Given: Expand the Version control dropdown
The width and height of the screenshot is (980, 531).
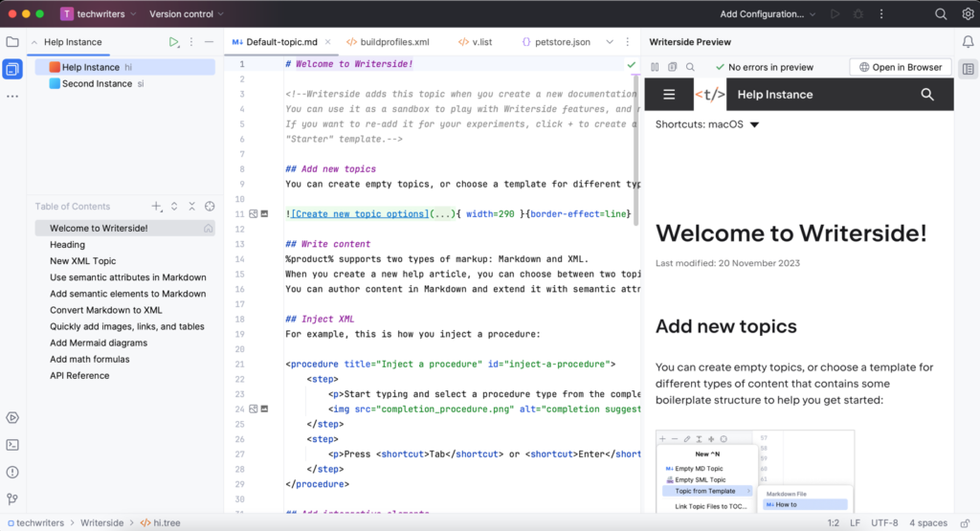Looking at the screenshot, I should [x=187, y=14].
